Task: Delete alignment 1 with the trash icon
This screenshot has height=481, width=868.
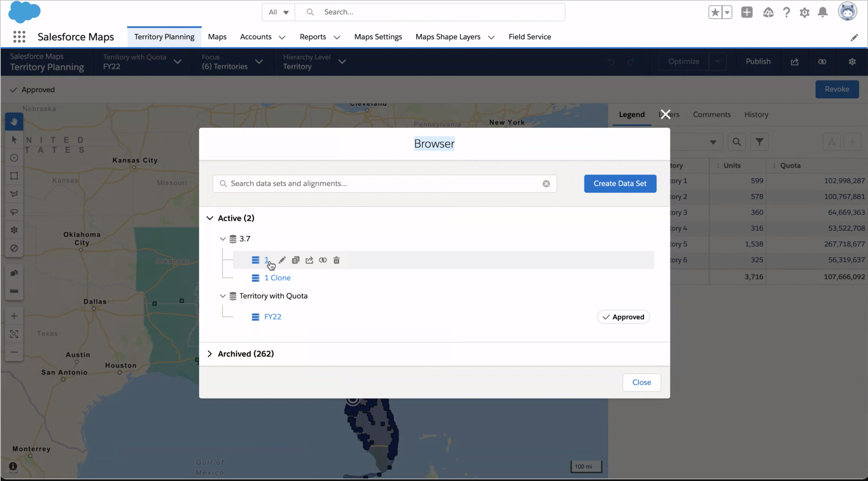Action: tap(336, 260)
